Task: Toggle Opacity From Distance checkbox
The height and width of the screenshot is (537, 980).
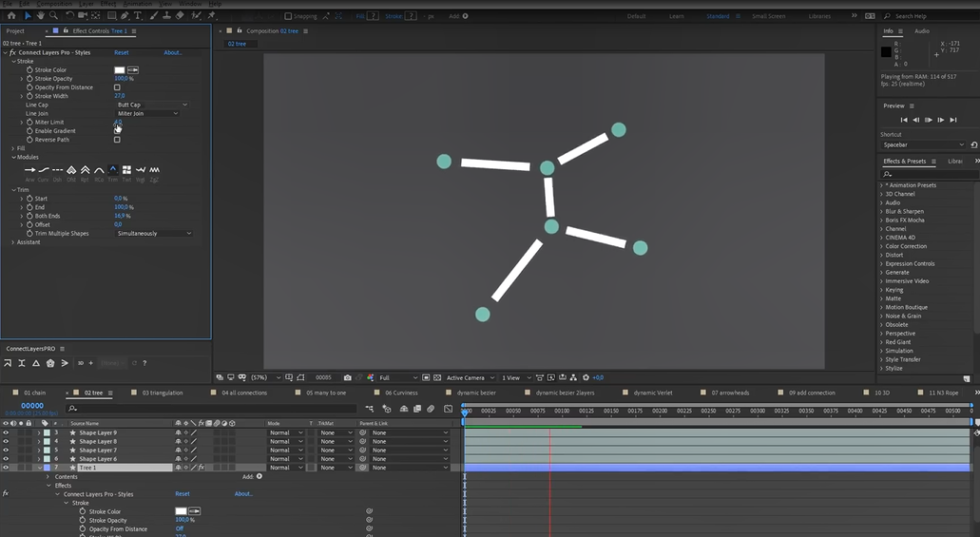Action: [117, 87]
